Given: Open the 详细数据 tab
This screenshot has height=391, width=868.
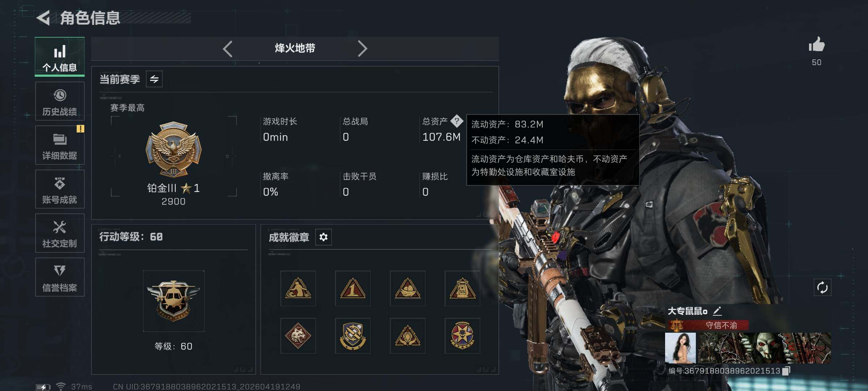Looking at the screenshot, I should tap(60, 145).
